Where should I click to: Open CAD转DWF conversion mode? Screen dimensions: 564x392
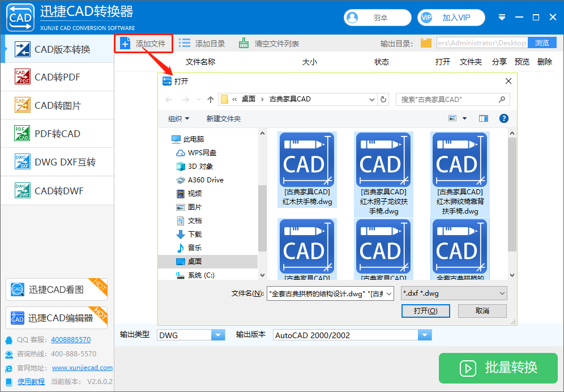click(58, 190)
